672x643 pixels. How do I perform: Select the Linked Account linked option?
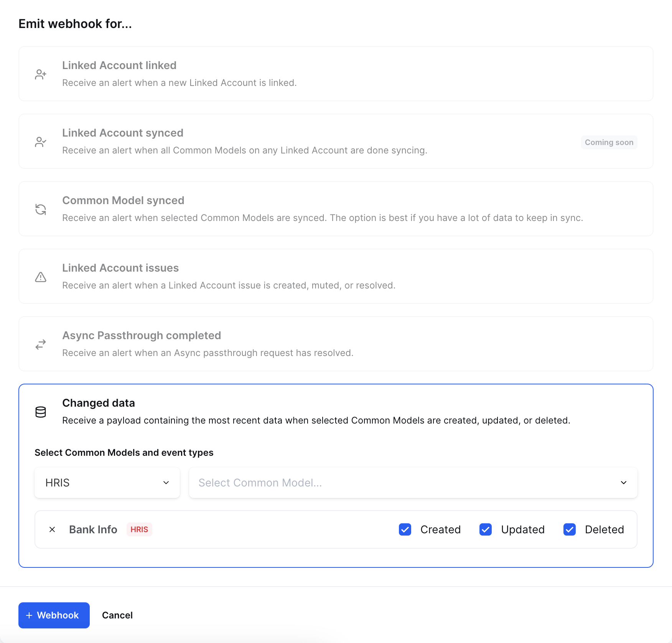click(336, 74)
